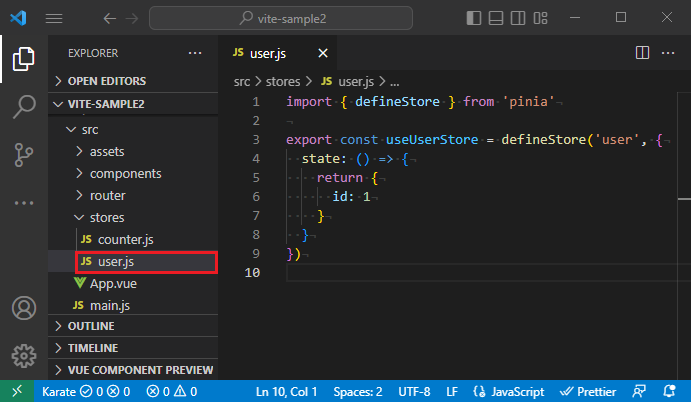Expand the router folder
The width and height of the screenshot is (691, 402).
(133, 196)
